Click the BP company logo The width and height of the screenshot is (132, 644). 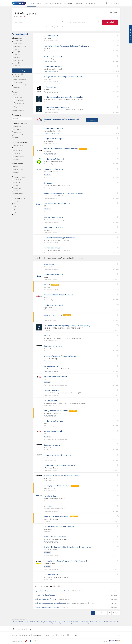(x=39, y=161)
